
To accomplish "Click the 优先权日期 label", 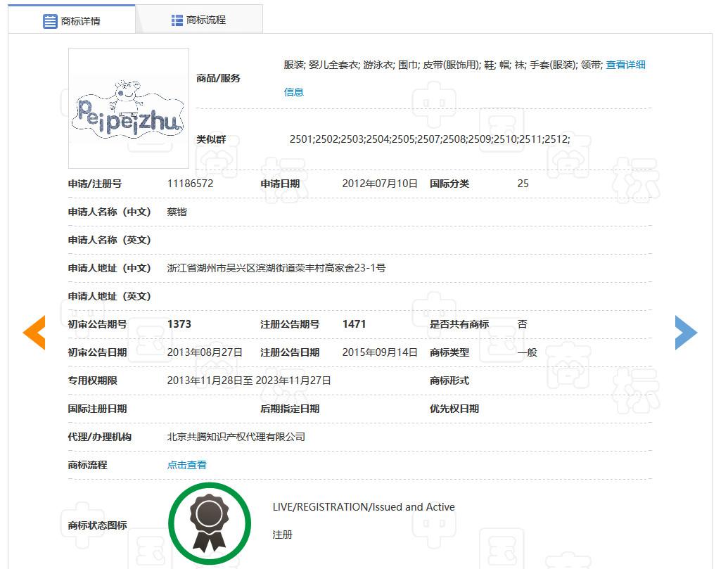I will 454,409.
